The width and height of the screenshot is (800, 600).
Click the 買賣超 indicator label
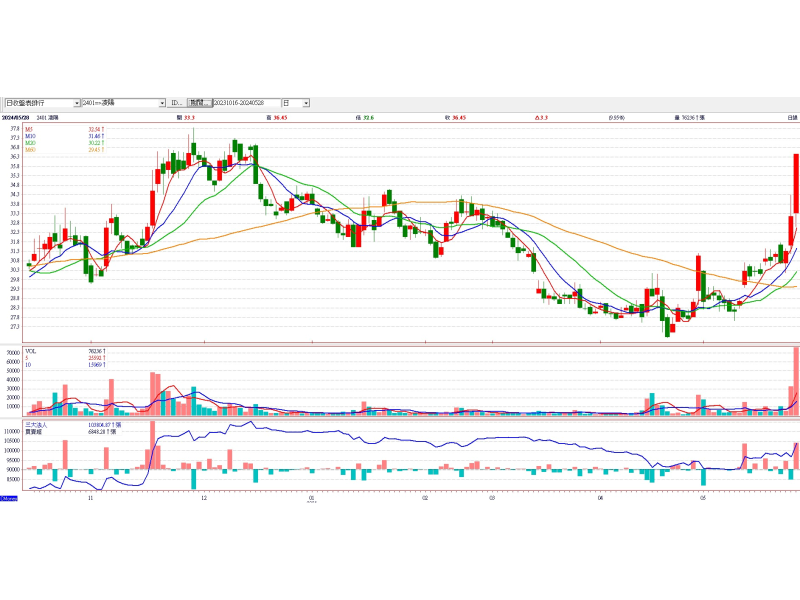pyautogui.click(x=34, y=431)
